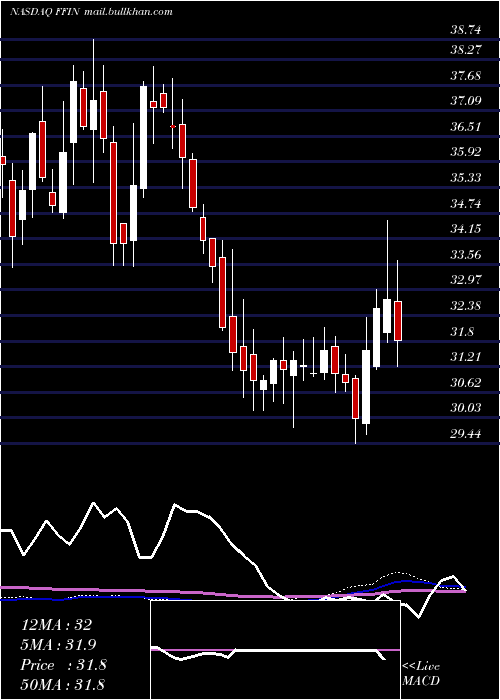Click the 32.38 price axis label

coord(466,306)
